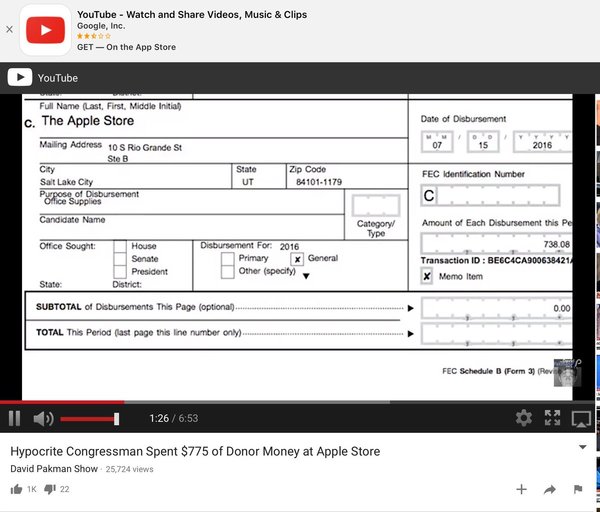The width and height of the screenshot is (600, 512).
Task: Expand the video description arrow
Action: 582,447
